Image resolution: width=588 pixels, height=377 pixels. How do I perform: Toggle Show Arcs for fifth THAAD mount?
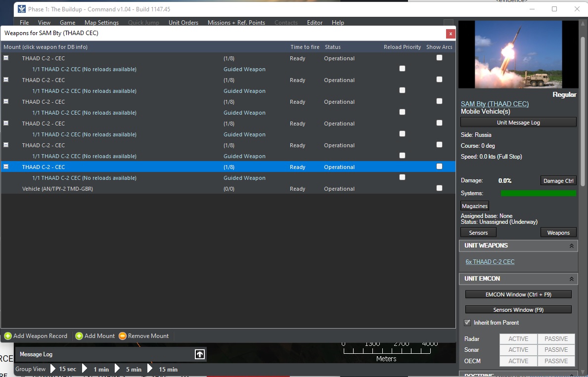440,145
